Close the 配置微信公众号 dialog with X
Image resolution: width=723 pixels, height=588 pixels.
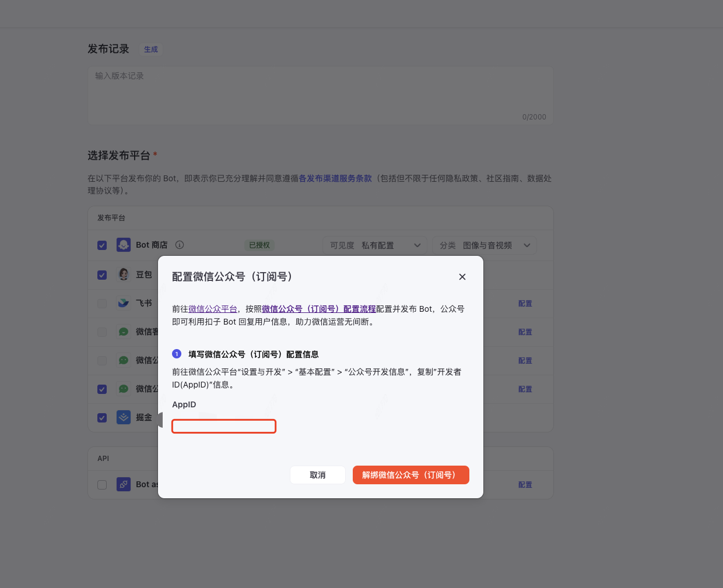point(462,277)
